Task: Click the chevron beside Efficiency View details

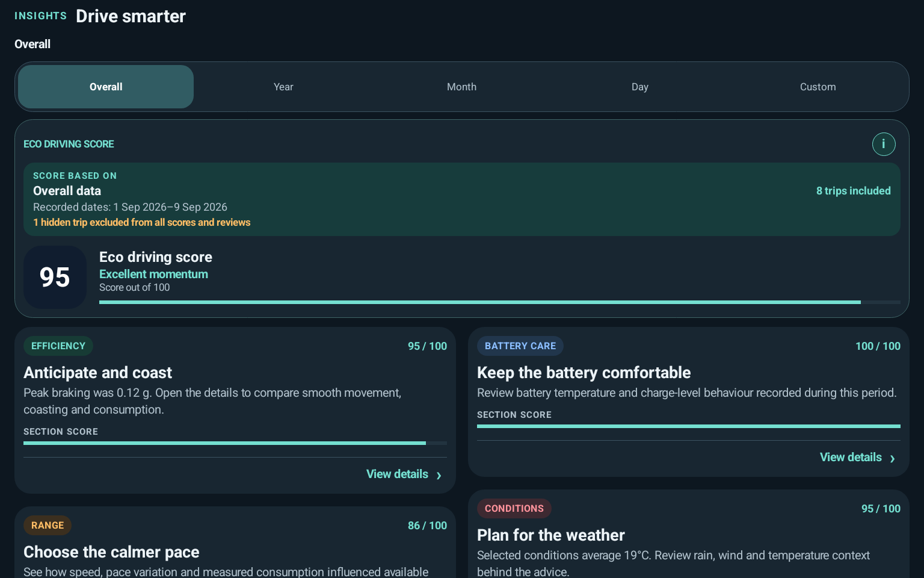Action: pos(439,476)
